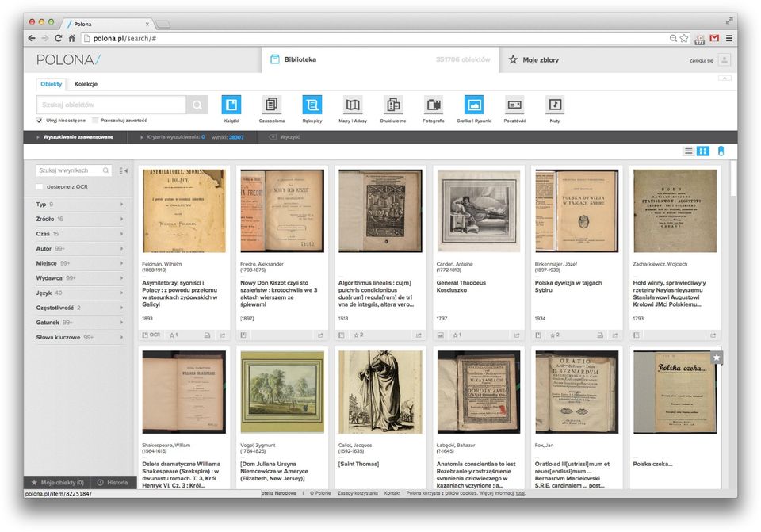This screenshot has height=532, width=761.
Task: Open the browser home page
Action: pos(72,38)
